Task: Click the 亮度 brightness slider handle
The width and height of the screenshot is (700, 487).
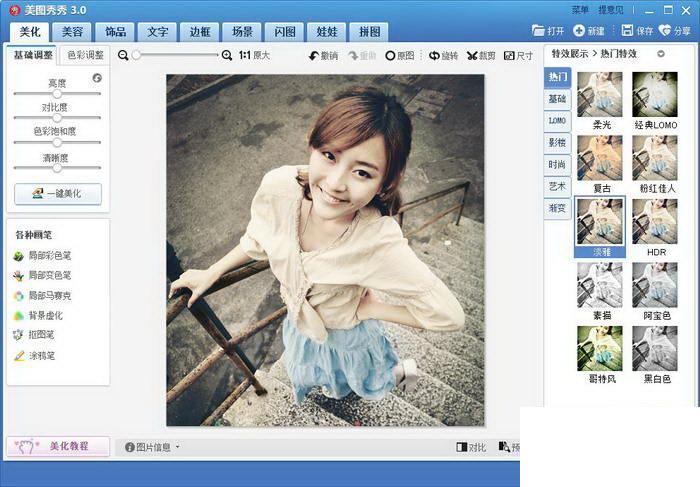Action: [57, 94]
